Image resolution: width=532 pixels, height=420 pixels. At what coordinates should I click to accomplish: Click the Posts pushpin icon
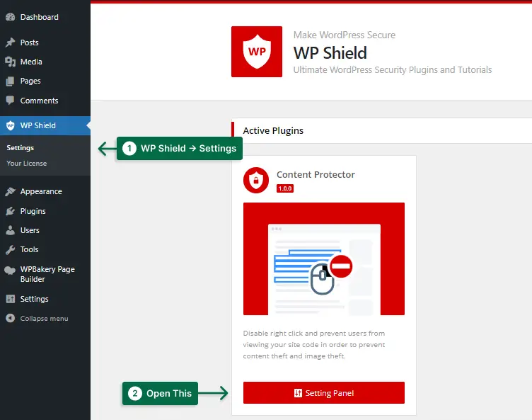[10, 42]
